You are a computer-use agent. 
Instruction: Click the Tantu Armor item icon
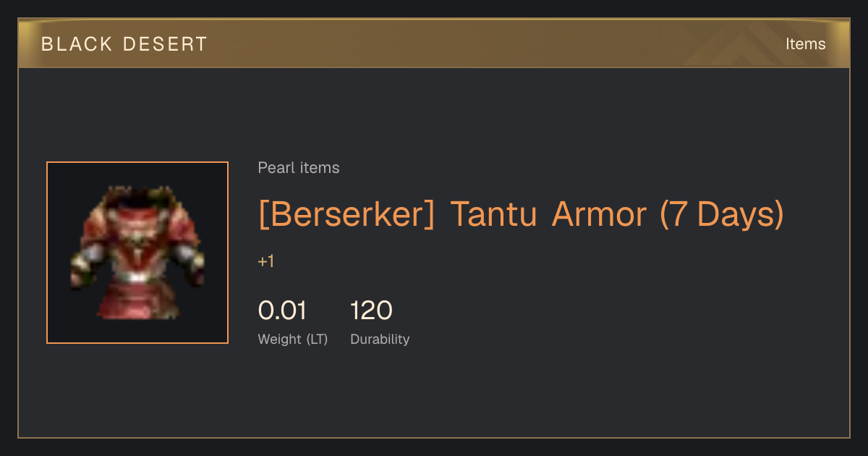(137, 253)
